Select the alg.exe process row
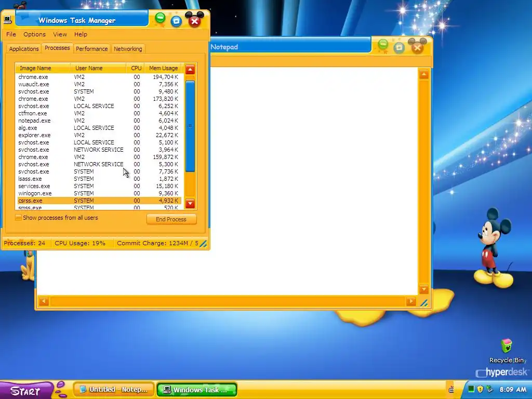 [x=99, y=128]
